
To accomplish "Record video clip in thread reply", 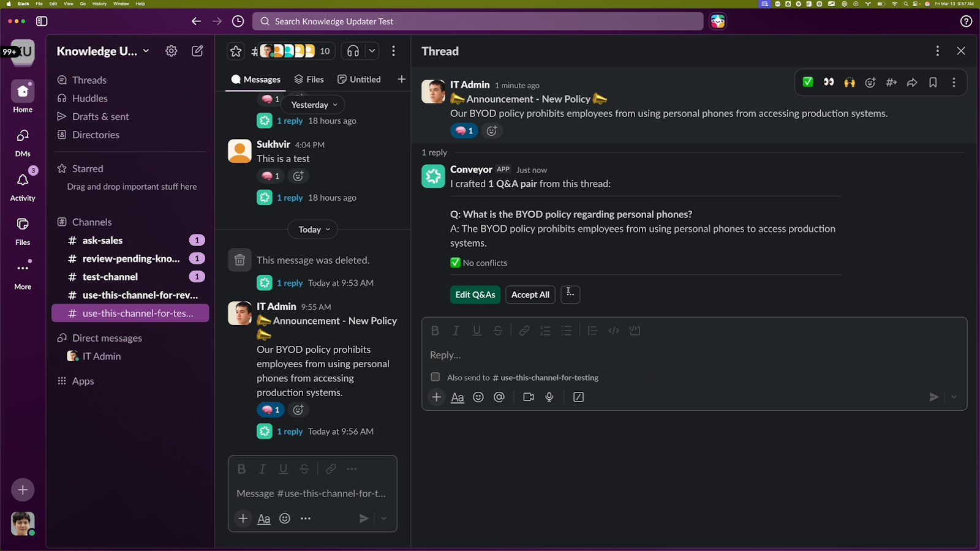I will point(529,397).
